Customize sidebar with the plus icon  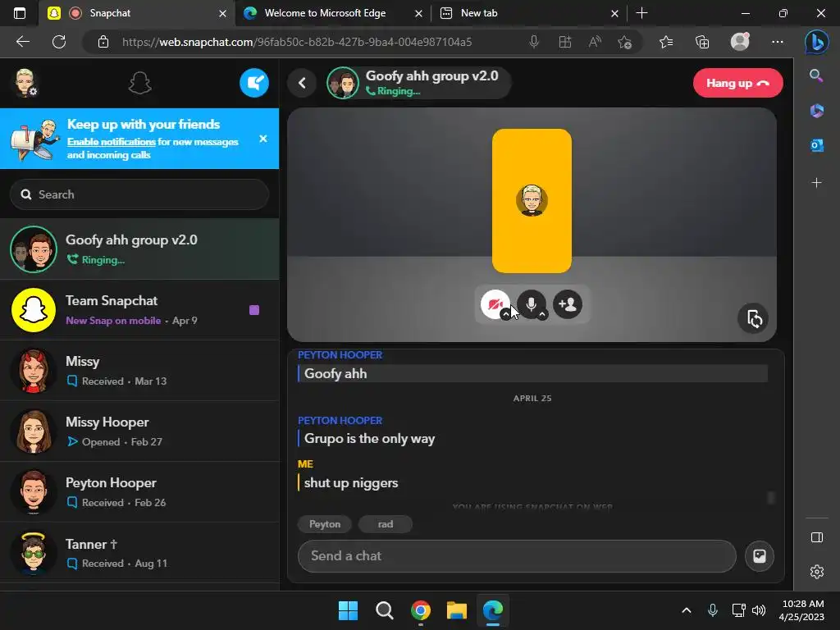coord(816,183)
